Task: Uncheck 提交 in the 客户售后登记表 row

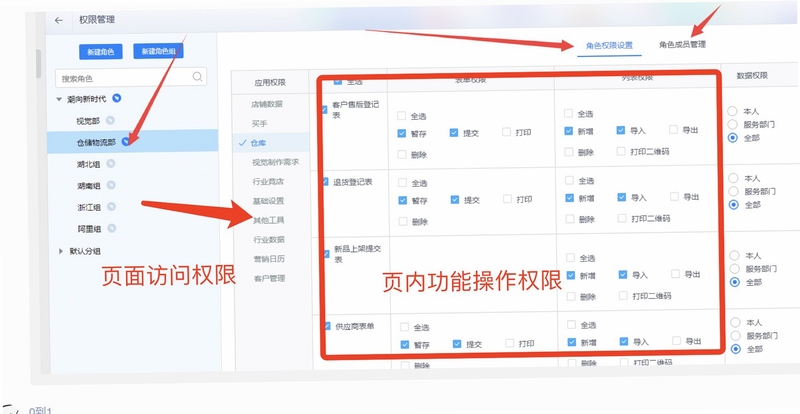Action: [454, 133]
